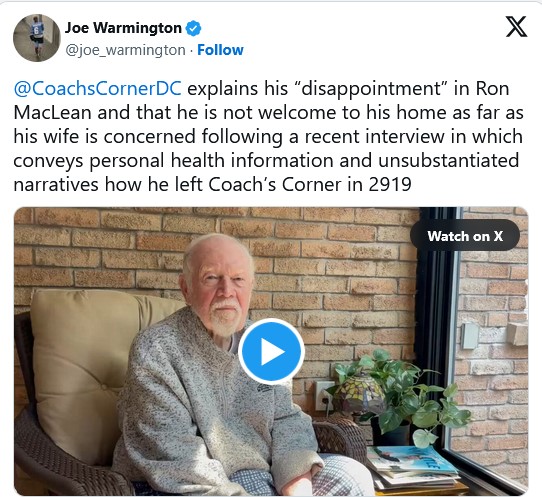Click "MacLean" in the tweet body
The image size is (542, 497).
52,113
